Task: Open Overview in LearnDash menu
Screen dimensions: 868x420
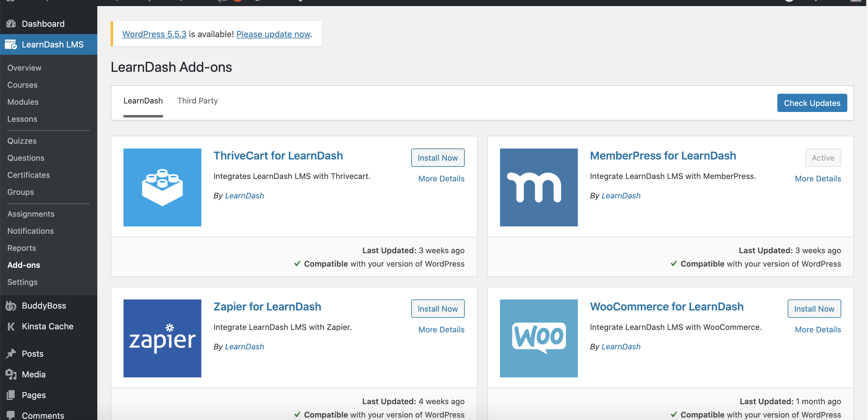Action: [24, 68]
